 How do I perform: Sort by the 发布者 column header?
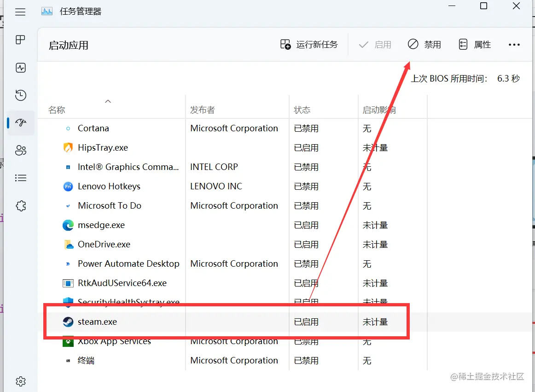(202, 110)
